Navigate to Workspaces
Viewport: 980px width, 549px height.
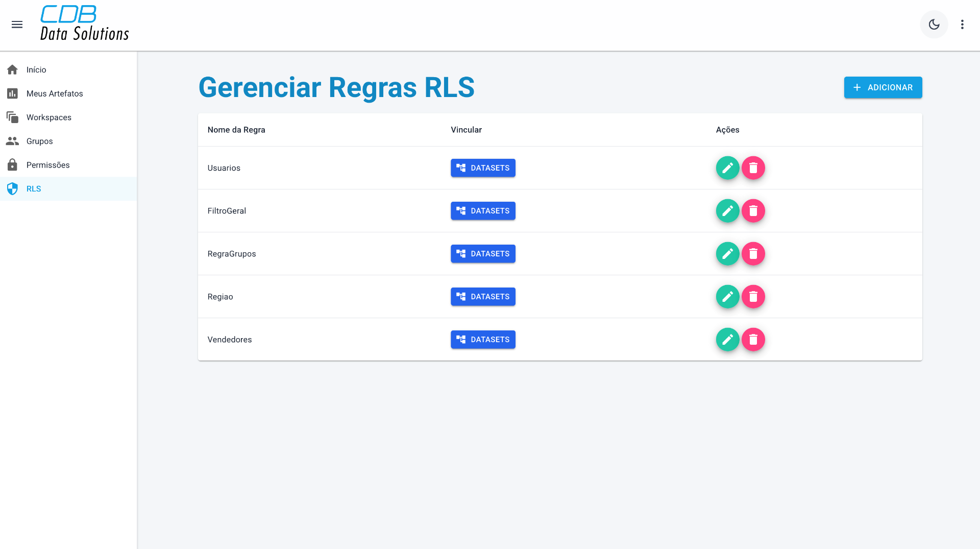click(x=48, y=117)
